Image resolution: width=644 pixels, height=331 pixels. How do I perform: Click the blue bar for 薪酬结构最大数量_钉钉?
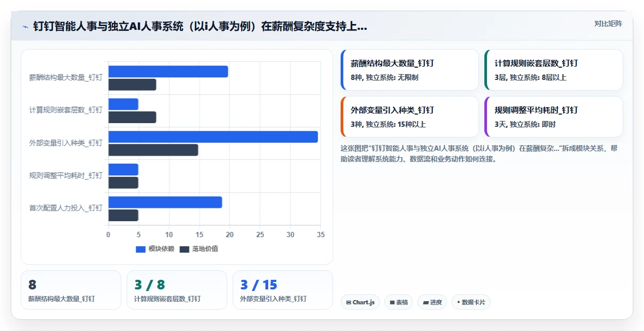[168, 71]
